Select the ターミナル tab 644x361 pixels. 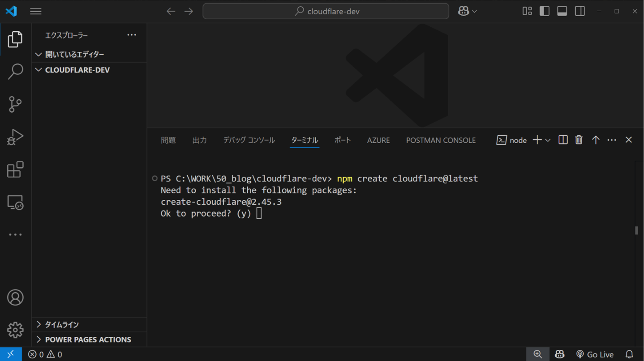(305, 140)
